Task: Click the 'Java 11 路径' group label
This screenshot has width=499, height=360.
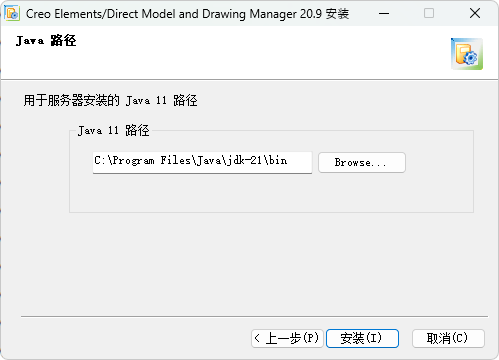Action: pyautogui.click(x=113, y=130)
